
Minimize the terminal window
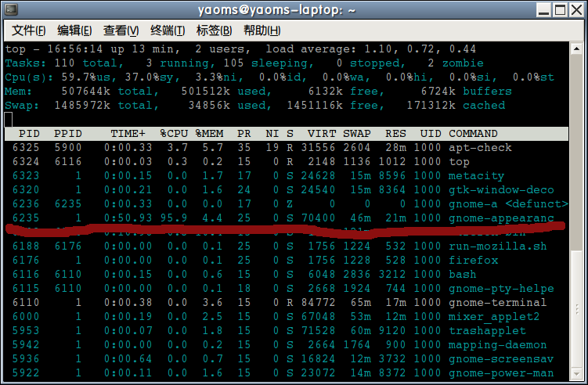tap(543, 9)
